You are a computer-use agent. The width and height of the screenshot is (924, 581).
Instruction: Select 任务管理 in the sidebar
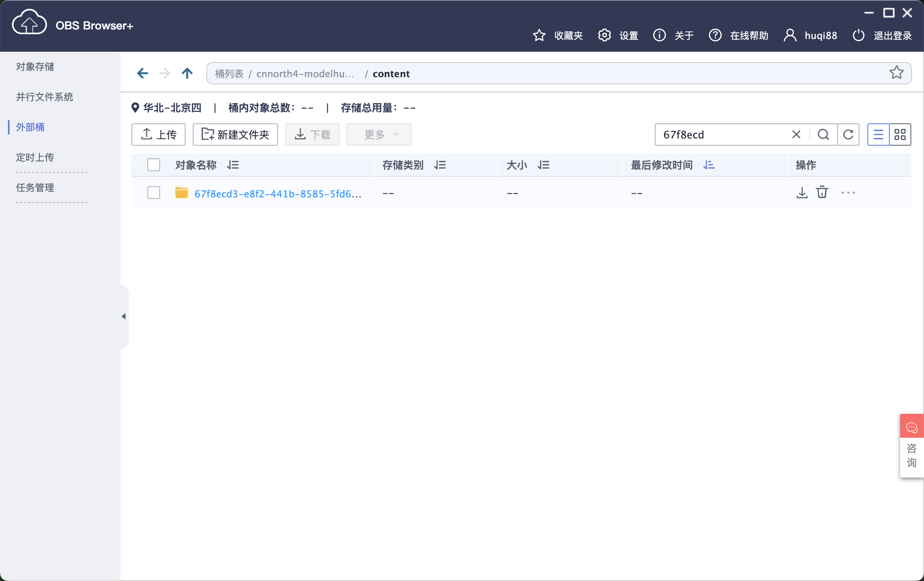point(35,188)
